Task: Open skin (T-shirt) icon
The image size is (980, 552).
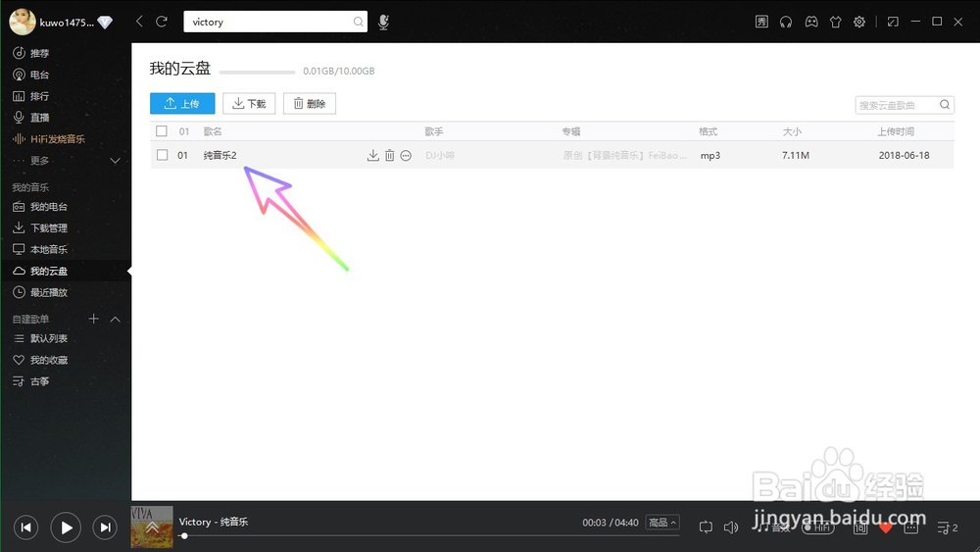Action: click(836, 22)
